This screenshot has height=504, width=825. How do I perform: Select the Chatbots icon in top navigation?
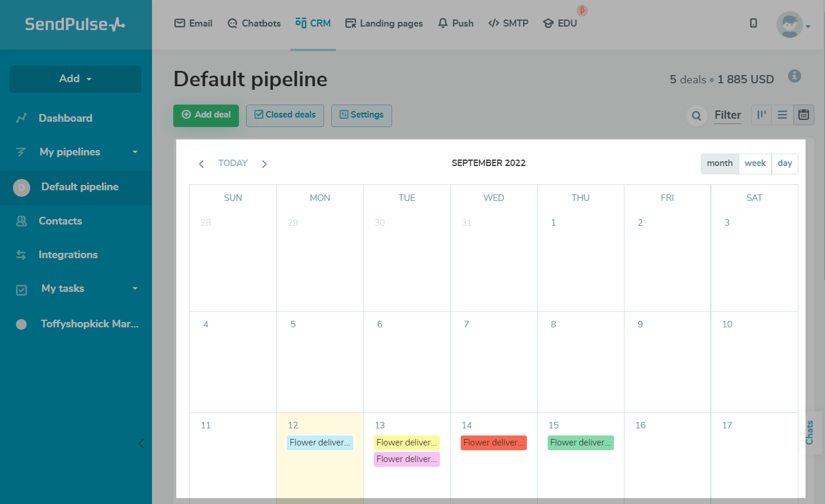[x=231, y=22]
